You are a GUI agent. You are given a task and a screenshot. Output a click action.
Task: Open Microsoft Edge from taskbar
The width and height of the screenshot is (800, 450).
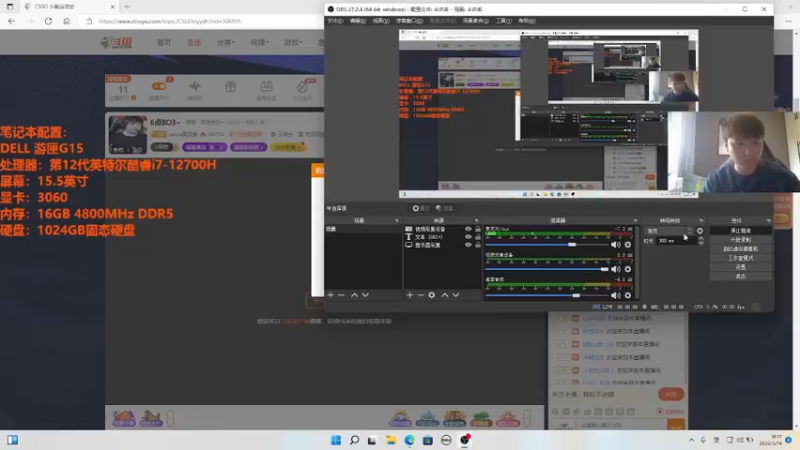(x=409, y=440)
